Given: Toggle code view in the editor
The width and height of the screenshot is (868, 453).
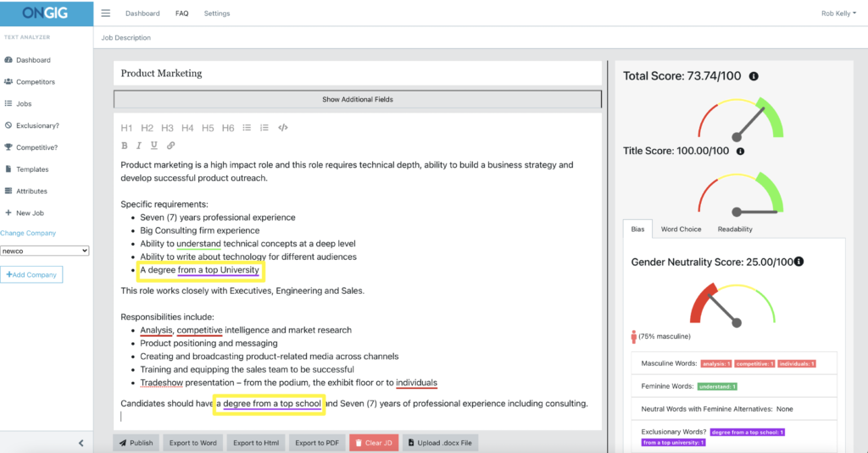Looking at the screenshot, I should 283,128.
